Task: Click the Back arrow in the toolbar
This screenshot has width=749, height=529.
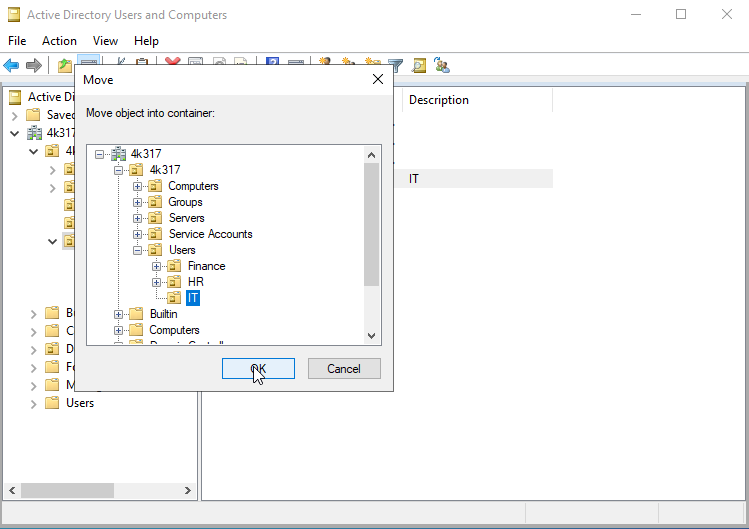Action: pos(12,65)
